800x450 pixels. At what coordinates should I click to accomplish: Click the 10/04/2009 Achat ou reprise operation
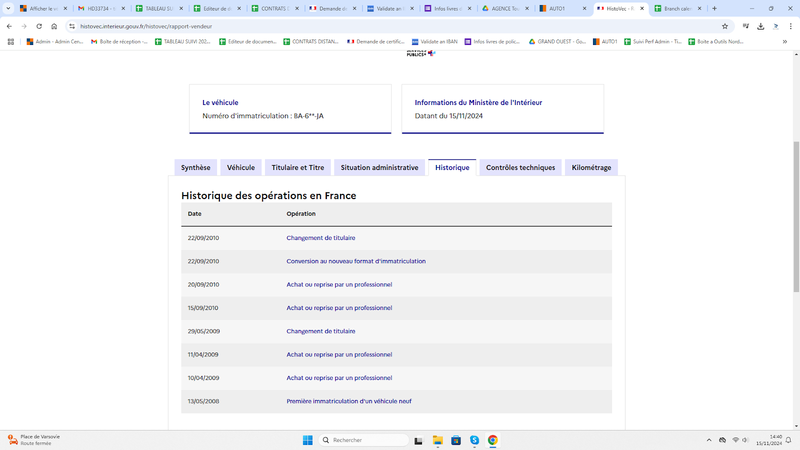pyautogui.click(x=339, y=378)
